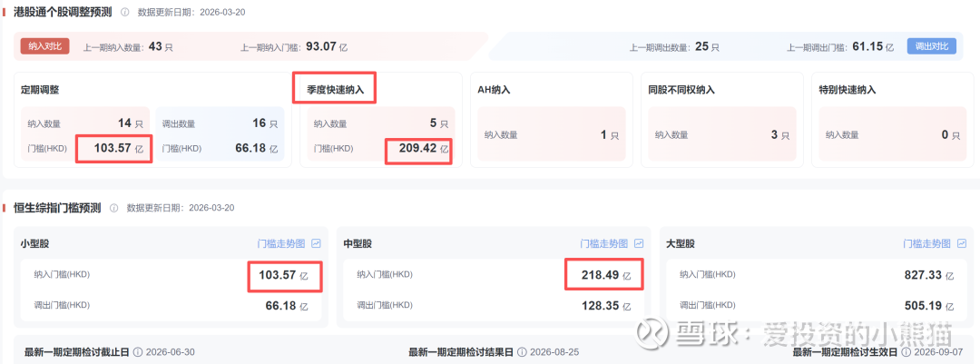This screenshot has height=364, width=980.
Task: Click the 特别快速纳入 card heading
Action: [x=848, y=90]
